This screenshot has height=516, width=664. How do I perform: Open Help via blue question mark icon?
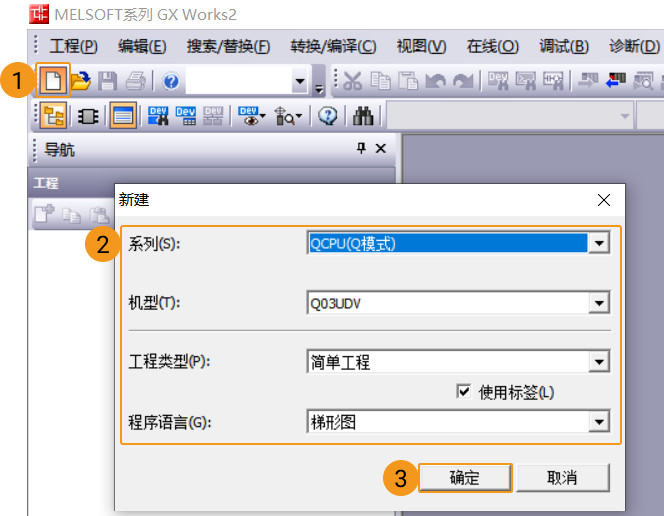click(x=171, y=81)
